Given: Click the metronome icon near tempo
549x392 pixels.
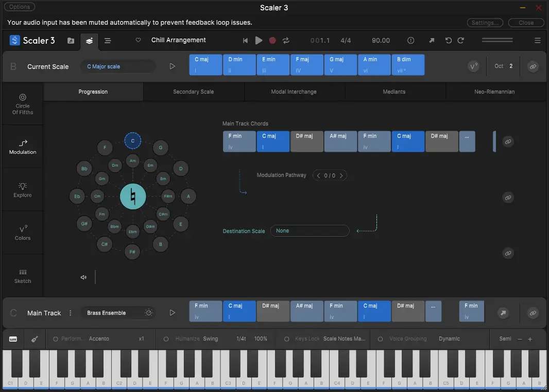Looking at the screenshot, I should pyautogui.click(x=410, y=40).
